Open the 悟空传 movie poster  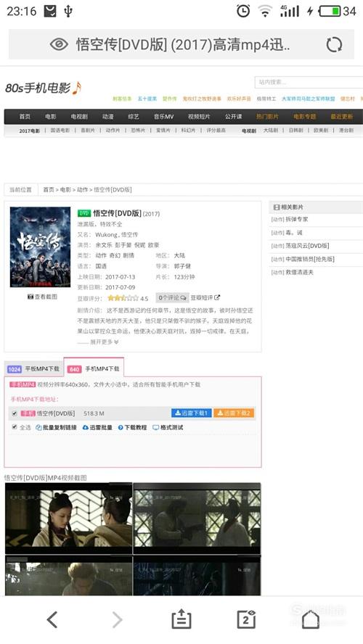point(40,247)
